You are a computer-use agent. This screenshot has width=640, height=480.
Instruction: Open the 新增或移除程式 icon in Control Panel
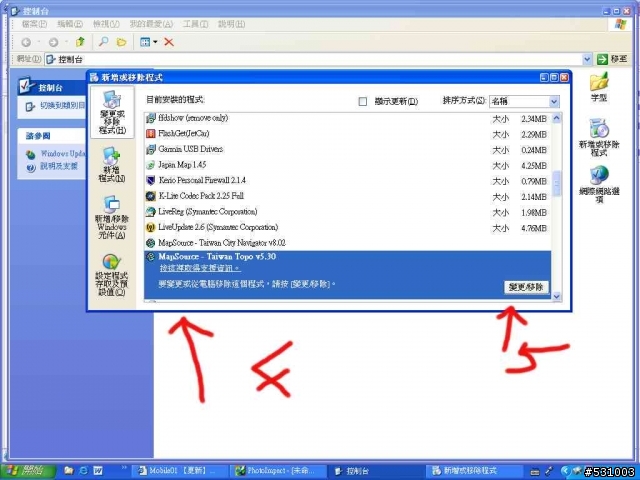click(599, 137)
